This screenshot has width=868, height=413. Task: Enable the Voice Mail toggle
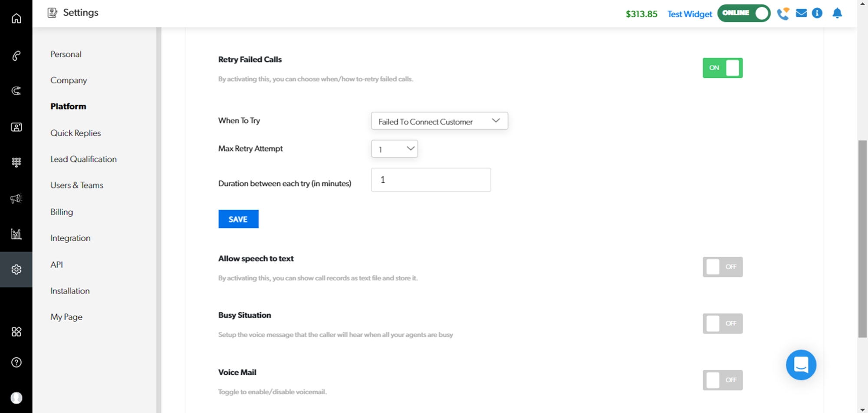tap(722, 380)
